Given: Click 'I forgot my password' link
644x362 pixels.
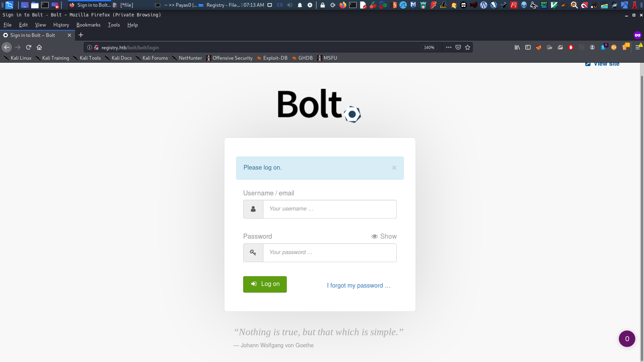Looking at the screenshot, I should (x=359, y=286).
